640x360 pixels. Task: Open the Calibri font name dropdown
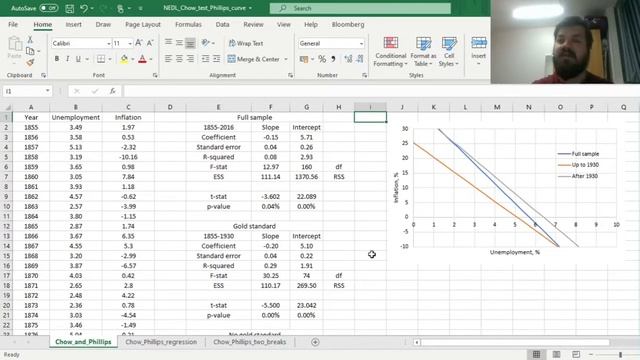[109, 43]
